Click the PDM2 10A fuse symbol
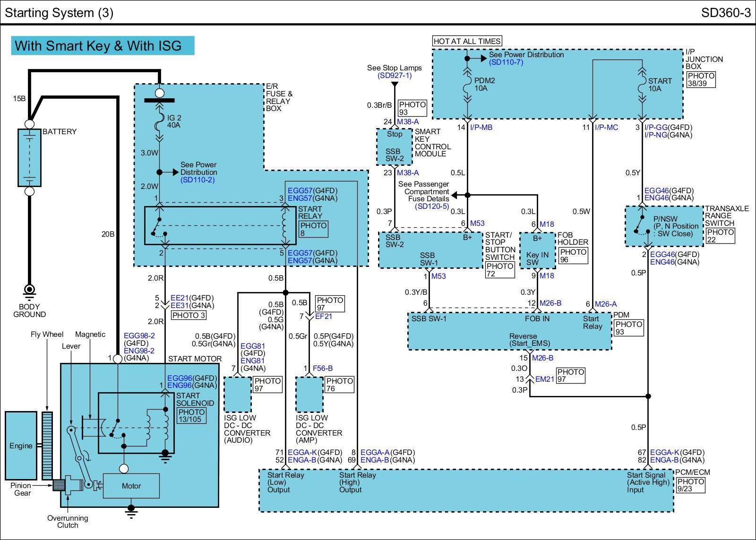Image resolution: width=756 pixels, height=540 pixels. pos(467,84)
